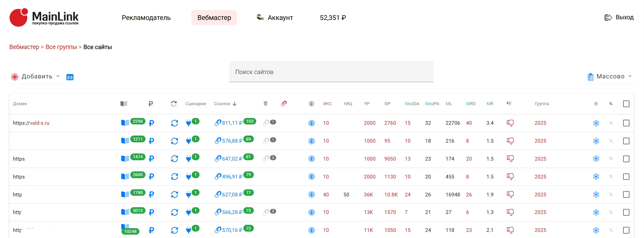Toggle the select-all checkbox in table header
The width and height of the screenshot is (644, 238).
pyautogui.click(x=626, y=104)
